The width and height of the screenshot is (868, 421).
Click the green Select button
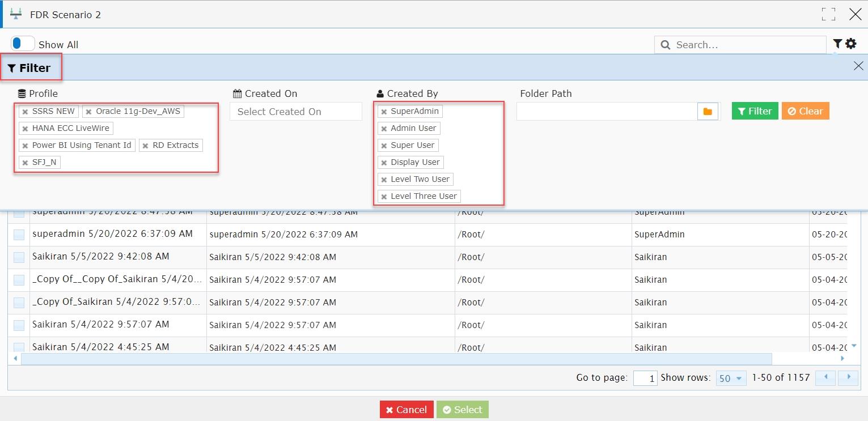point(462,410)
